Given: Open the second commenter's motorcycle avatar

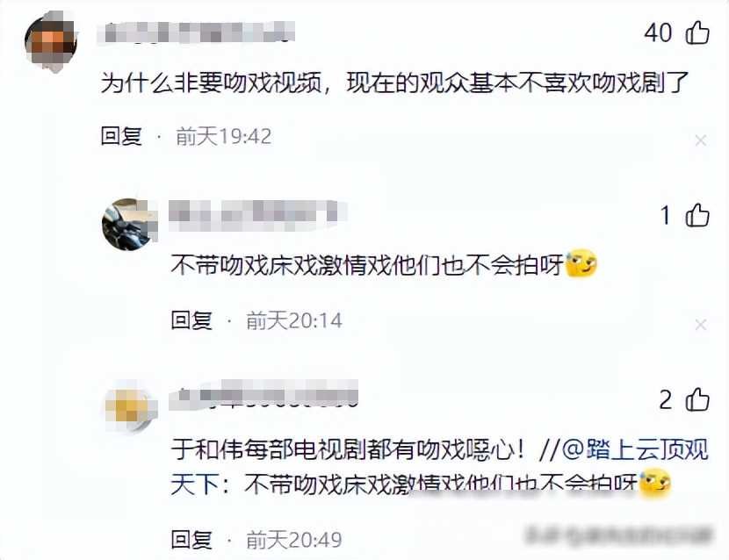Looking at the screenshot, I should (x=129, y=224).
